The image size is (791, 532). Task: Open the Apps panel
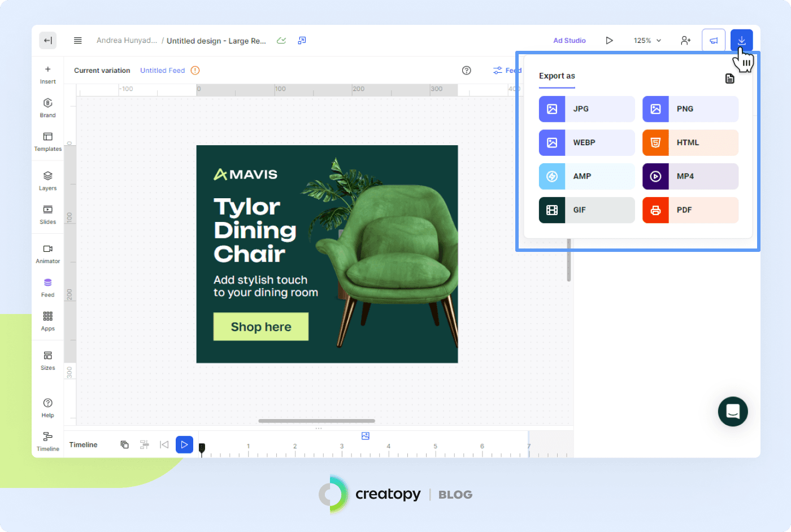click(47, 320)
